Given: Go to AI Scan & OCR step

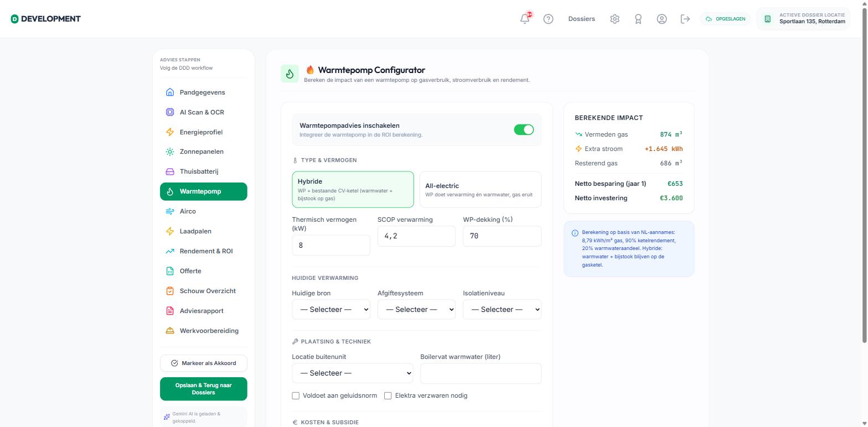Looking at the screenshot, I should (x=203, y=112).
